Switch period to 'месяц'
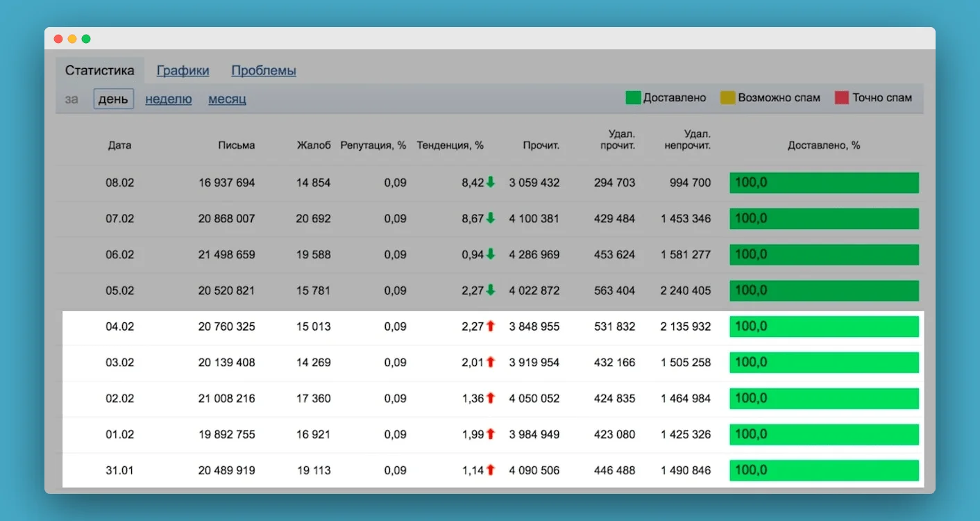This screenshot has width=980, height=521. click(x=227, y=99)
